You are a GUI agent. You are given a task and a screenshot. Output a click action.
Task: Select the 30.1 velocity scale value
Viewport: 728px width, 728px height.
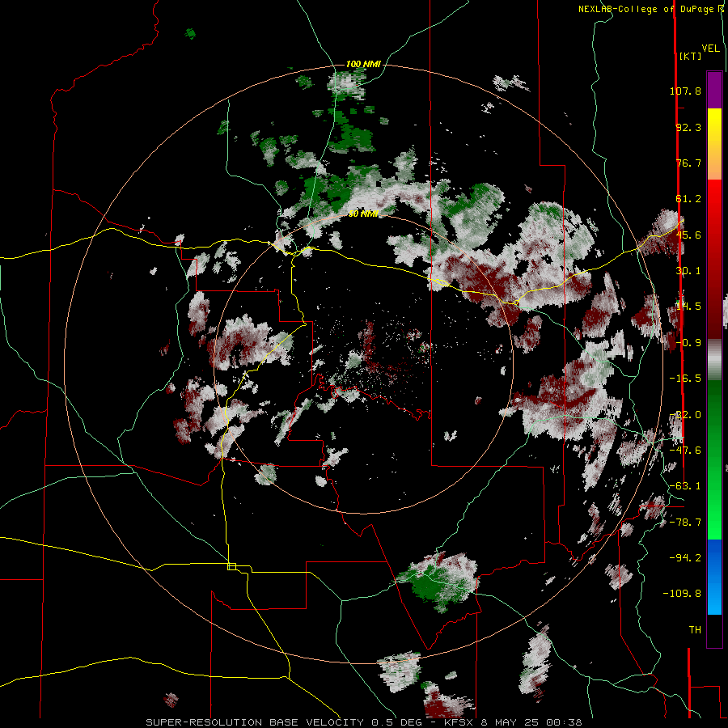(x=688, y=271)
